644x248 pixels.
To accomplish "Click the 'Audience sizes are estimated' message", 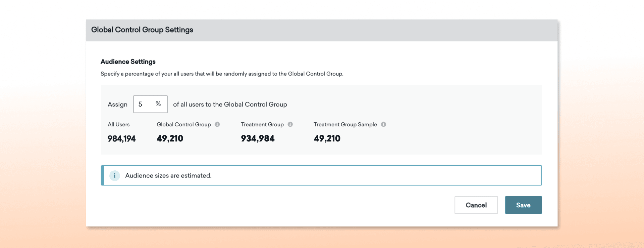I will pos(168,175).
